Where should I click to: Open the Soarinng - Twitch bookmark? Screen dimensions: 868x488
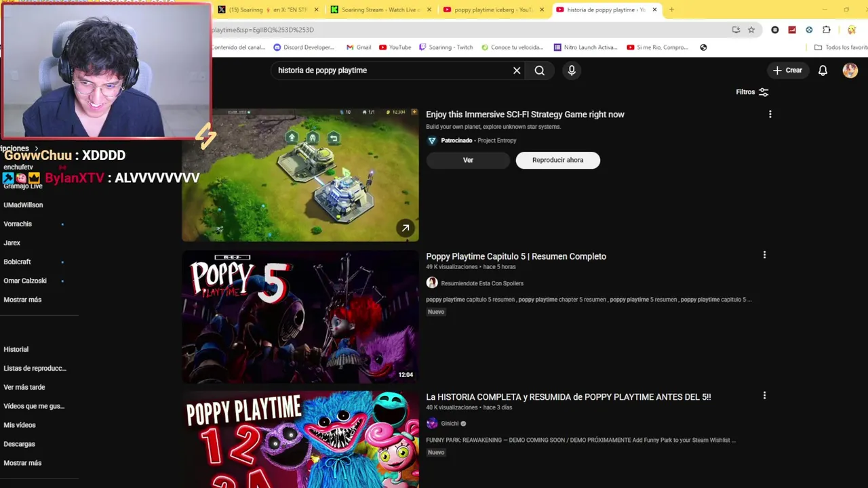click(x=446, y=47)
